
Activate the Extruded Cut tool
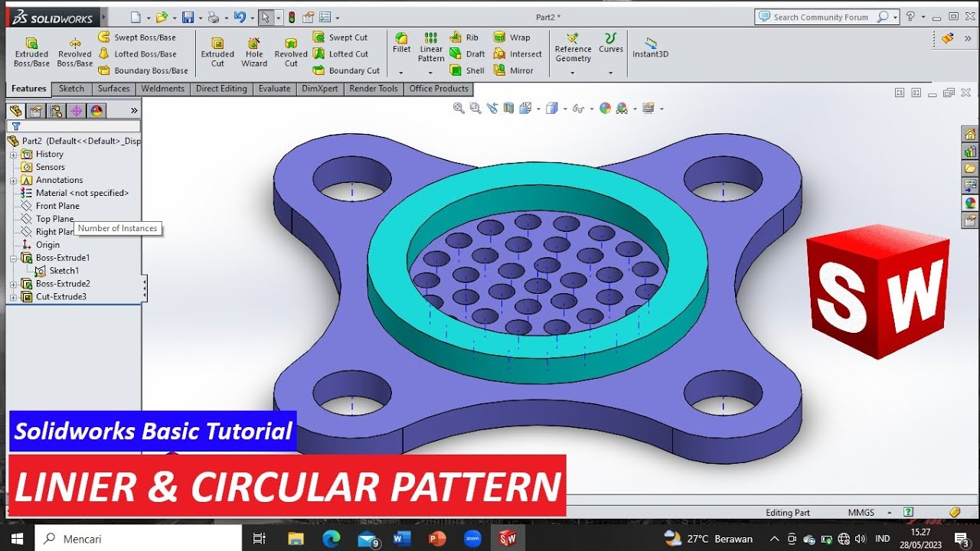click(217, 51)
